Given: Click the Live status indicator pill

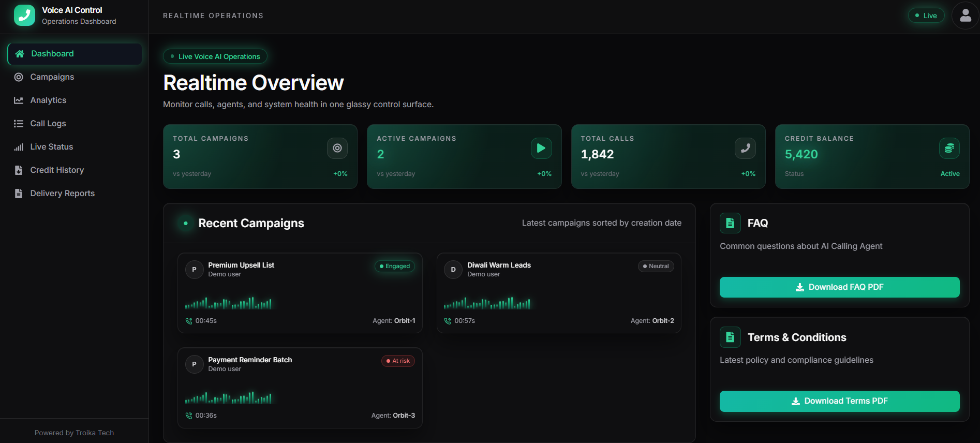Looking at the screenshot, I should point(926,16).
